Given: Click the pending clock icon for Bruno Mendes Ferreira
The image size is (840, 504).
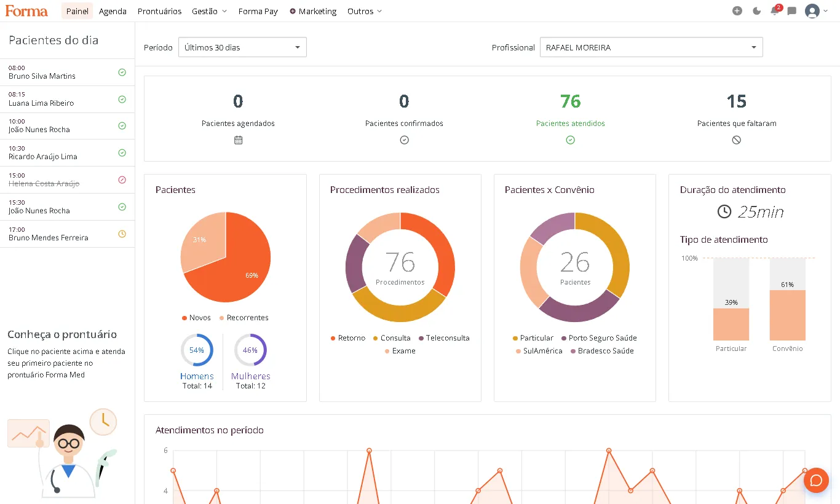Looking at the screenshot, I should point(122,234).
